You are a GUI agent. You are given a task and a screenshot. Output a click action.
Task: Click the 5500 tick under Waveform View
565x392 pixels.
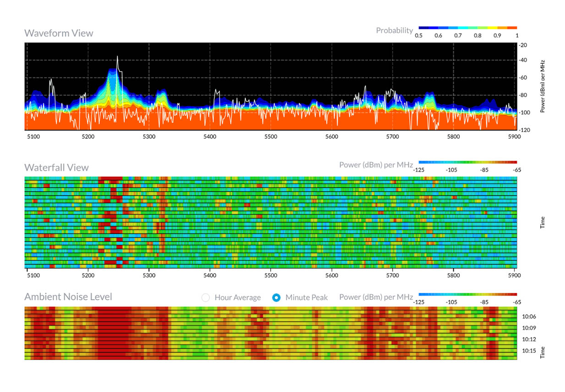pyautogui.click(x=270, y=136)
